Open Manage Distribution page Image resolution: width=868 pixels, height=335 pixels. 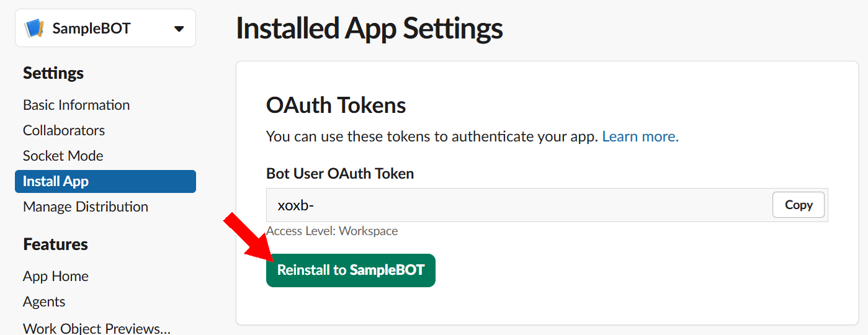coord(86,207)
